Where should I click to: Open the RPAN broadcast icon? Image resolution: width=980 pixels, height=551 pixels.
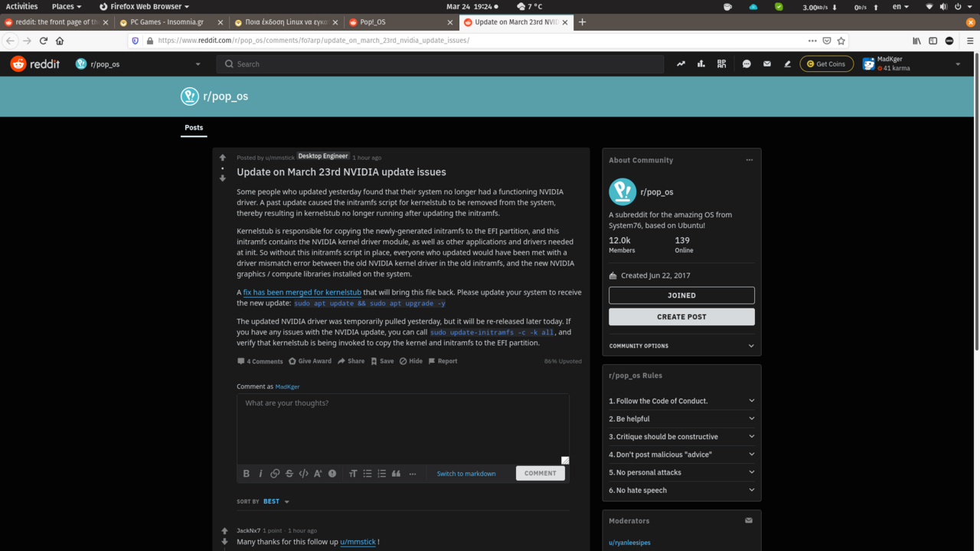(721, 64)
